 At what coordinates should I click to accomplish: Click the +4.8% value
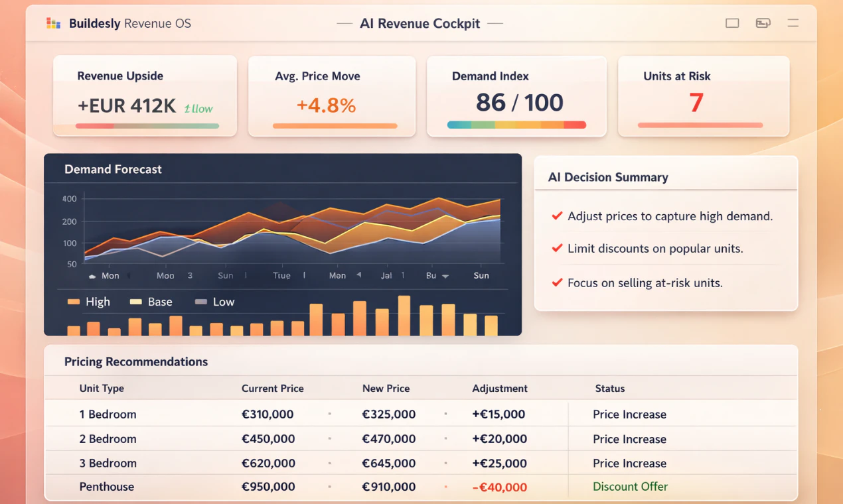tap(326, 105)
